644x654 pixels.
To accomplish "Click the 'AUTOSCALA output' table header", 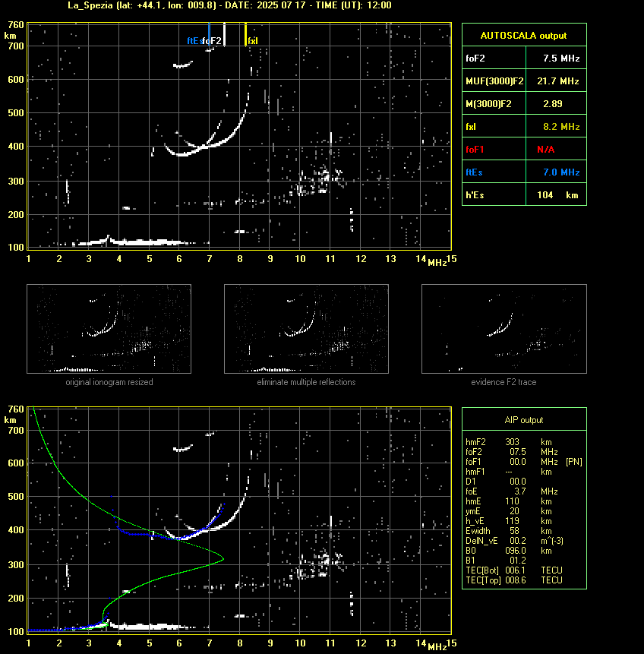I will (523, 36).
